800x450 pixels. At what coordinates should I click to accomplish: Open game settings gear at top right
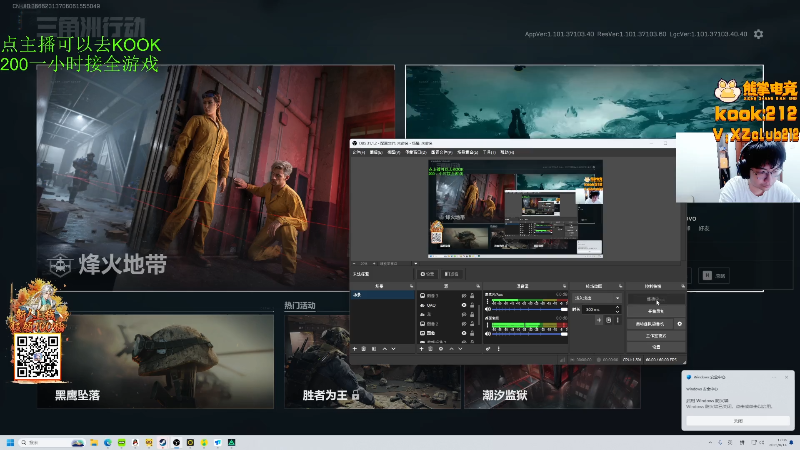[759, 34]
